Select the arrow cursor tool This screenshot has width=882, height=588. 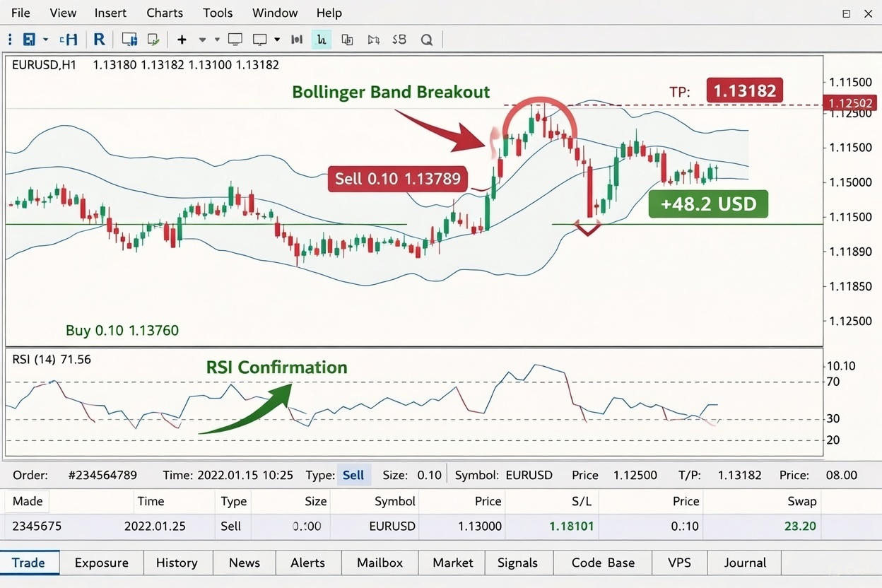pyautogui.click(x=373, y=40)
